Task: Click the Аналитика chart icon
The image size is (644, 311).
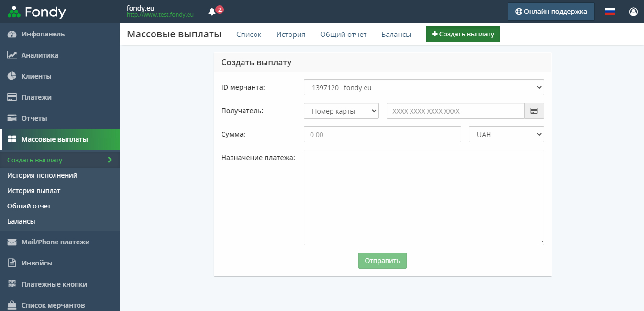Action: pos(12,55)
